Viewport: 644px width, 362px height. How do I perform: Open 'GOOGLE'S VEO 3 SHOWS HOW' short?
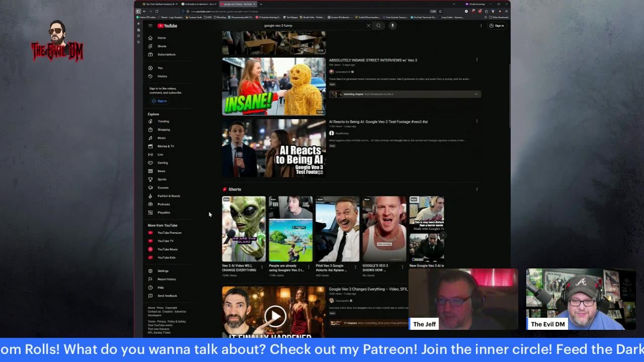384,229
